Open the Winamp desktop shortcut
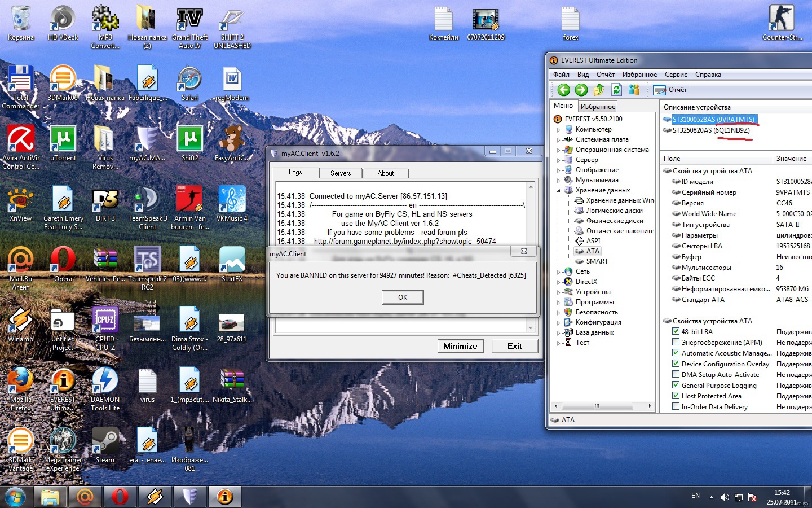Screen dimensions: 812x508 pyautogui.click(x=21, y=325)
